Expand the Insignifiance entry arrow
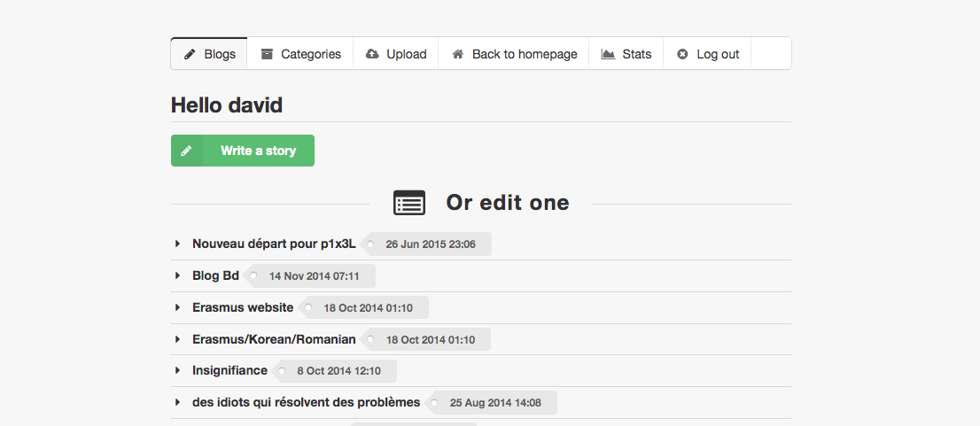980x426 pixels. (x=178, y=370)
